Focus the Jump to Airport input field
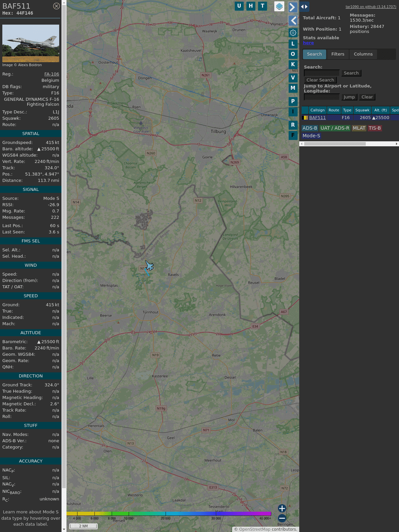This screenshot has height=532, width=399. [322, 97]
